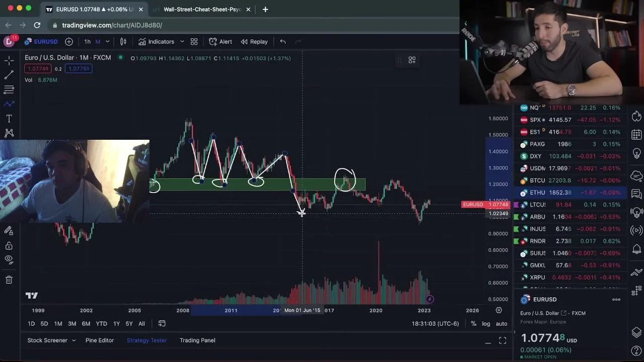Open the EURUSD details three-dot menu
This screenshot has width=644, height=362.
(616, 300)
